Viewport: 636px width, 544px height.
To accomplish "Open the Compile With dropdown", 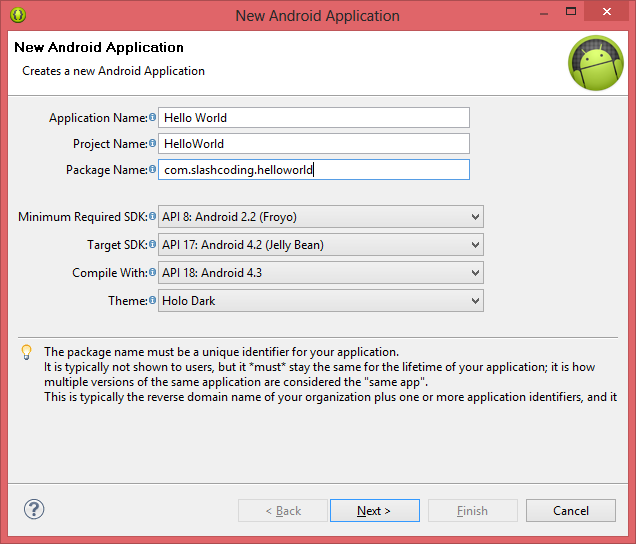I will click(x=321, y=273).
